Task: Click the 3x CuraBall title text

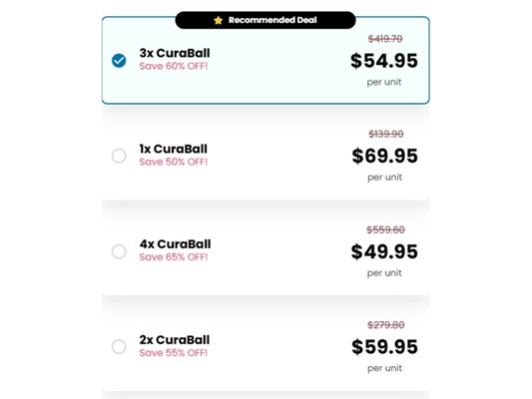Action: pyautogui.click(x=175, y=53)
